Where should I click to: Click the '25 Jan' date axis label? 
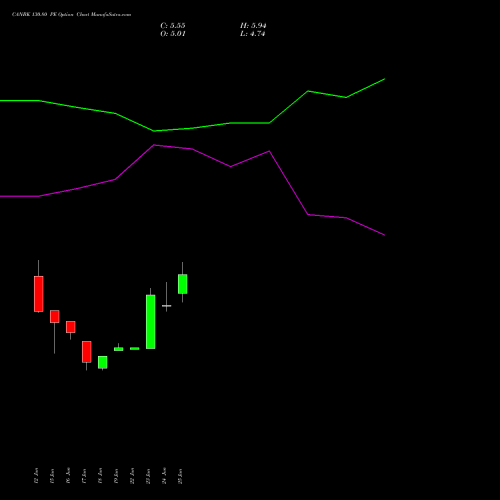point(180,476)
